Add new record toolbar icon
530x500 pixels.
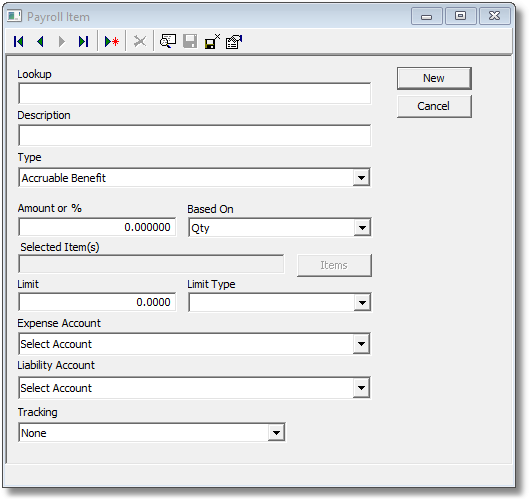pos(112,42)
